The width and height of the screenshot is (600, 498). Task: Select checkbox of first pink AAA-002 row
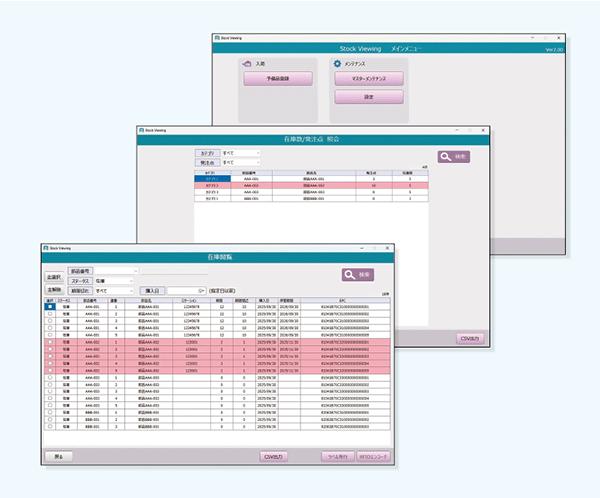50,341
